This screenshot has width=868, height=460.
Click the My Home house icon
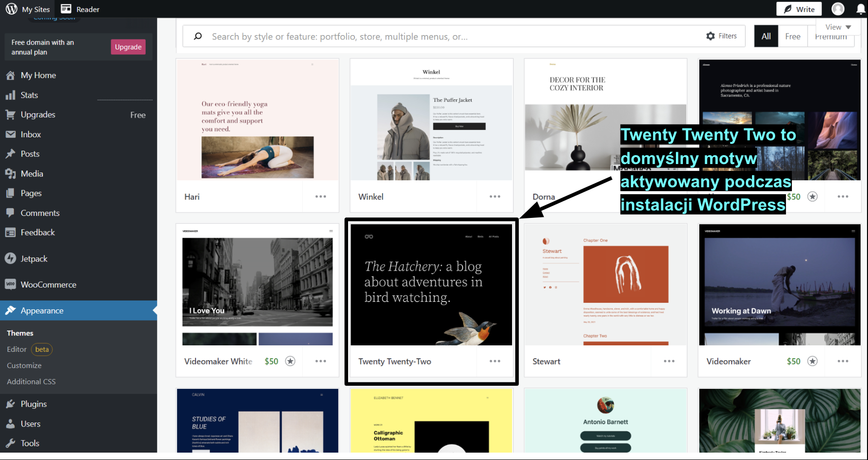point(10,75)
